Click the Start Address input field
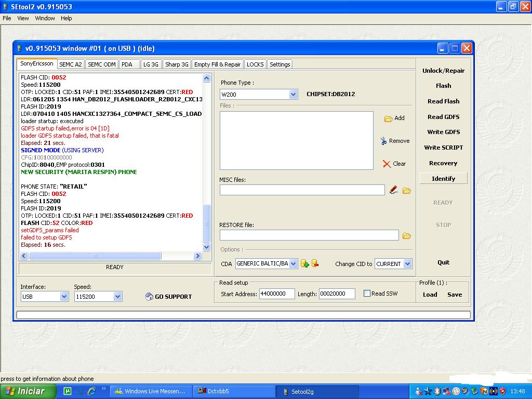Image resolution: width=532 pixels, height=399 pixels. coord(277,294)
